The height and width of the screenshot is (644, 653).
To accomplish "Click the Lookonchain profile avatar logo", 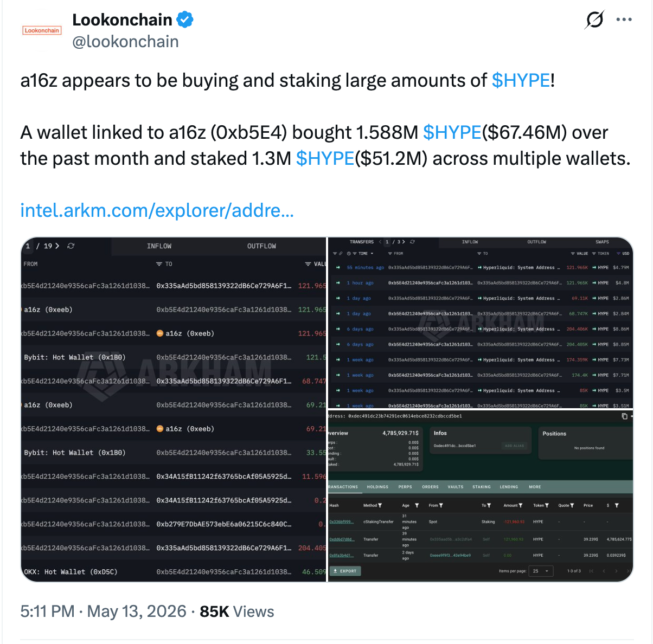I will [x=42, y=30].
